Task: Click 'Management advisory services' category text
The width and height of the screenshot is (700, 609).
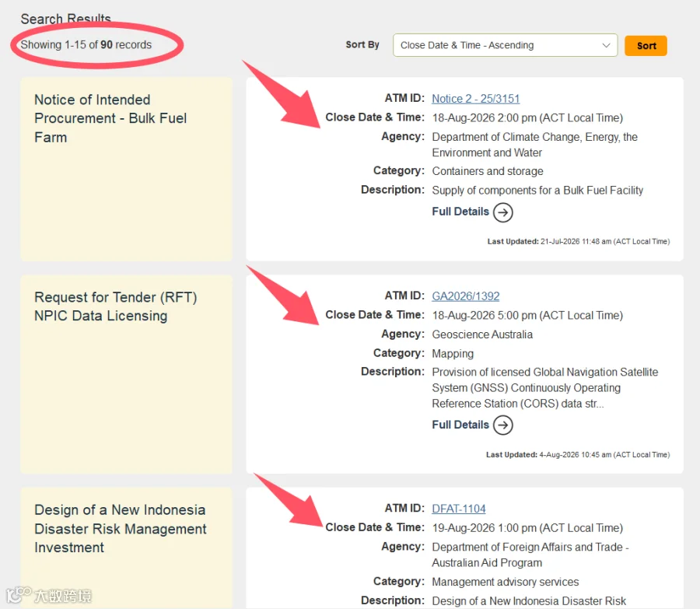Action: pos(506,582)
